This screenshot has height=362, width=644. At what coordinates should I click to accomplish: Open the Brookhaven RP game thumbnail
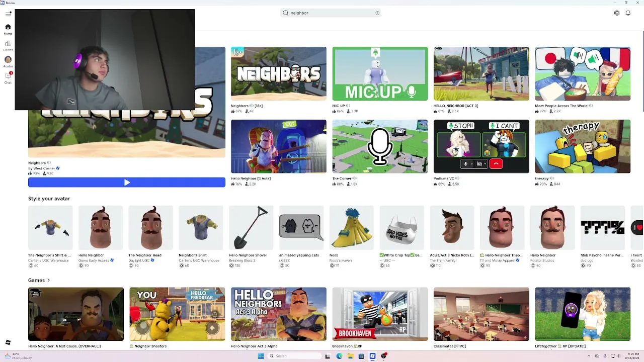(x=380, y=314)
